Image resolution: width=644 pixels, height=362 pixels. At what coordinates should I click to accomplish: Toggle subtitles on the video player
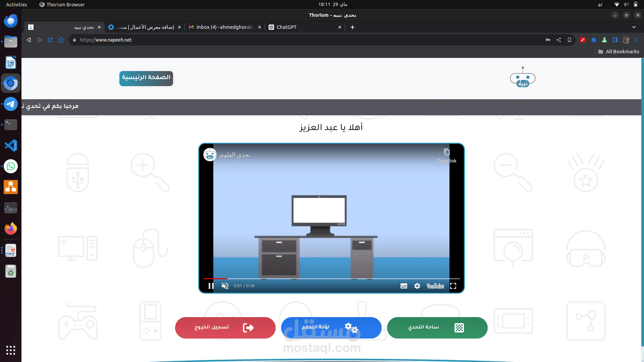[x=404, y=286]
